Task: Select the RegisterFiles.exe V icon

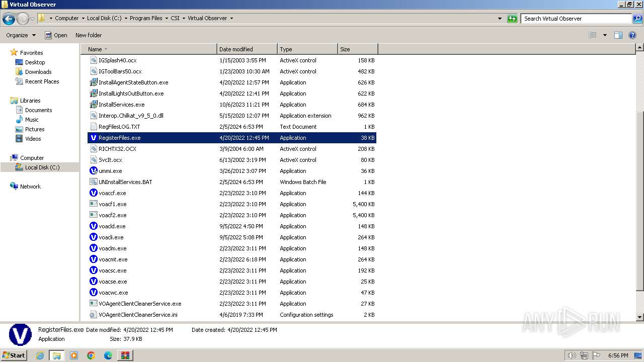Action: tap(93, 137)
